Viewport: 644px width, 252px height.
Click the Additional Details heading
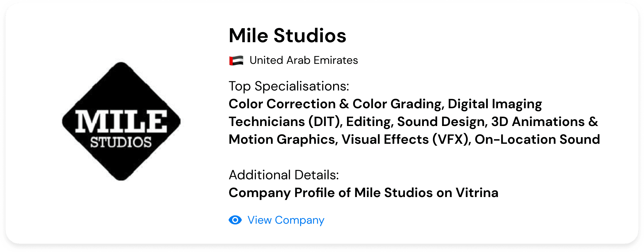284,175
